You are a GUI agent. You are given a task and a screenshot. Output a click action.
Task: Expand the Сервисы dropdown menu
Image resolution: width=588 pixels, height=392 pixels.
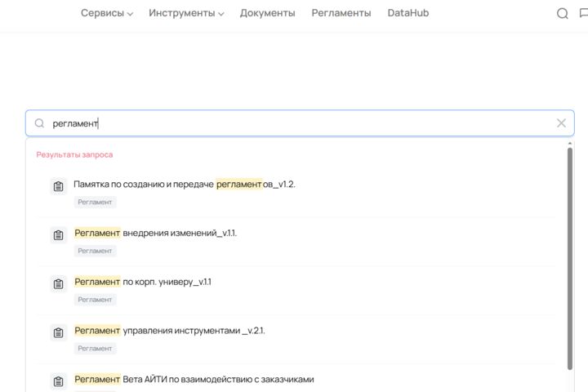[x=107, y=13]
